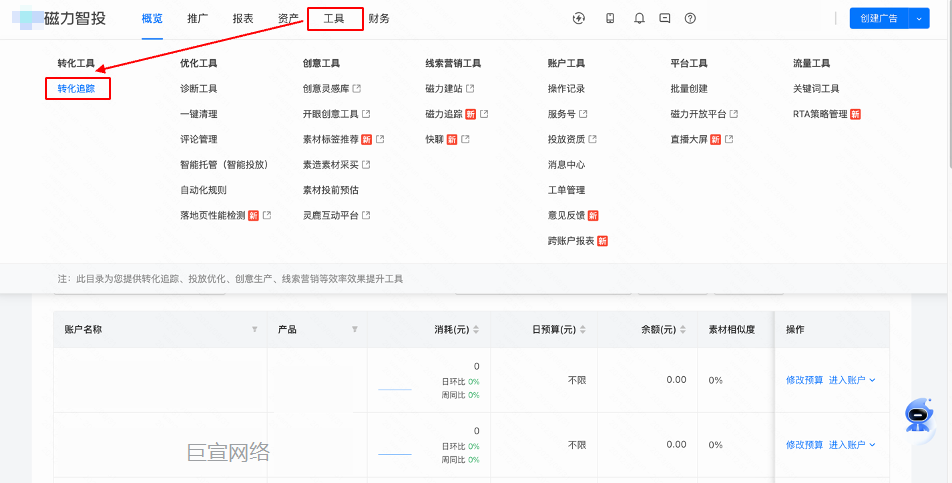Image resolution: width=952 pixels, height=483 pixels.
Task: Click the lightning refresh icon in header
Action: tap(579, 18)
